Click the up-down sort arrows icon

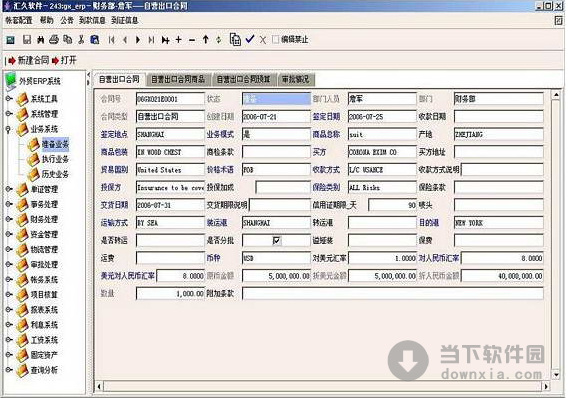pyautogui.click(x=218, y=39)
